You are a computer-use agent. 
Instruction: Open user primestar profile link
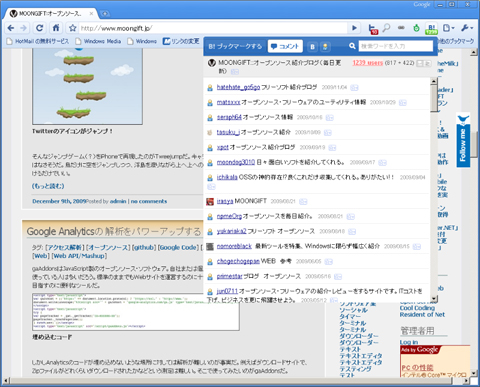click(x=229, y=276)
